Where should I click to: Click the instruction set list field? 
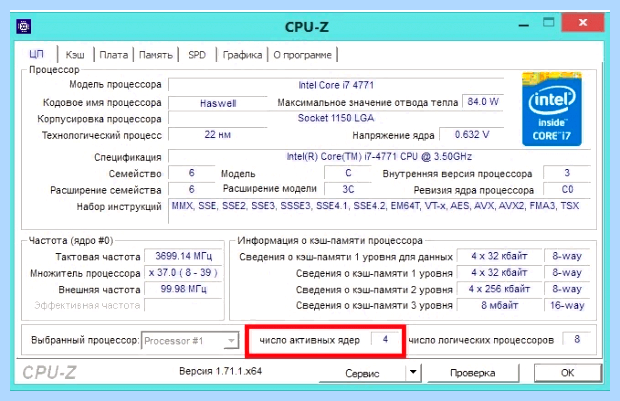(x=379, y=211)
